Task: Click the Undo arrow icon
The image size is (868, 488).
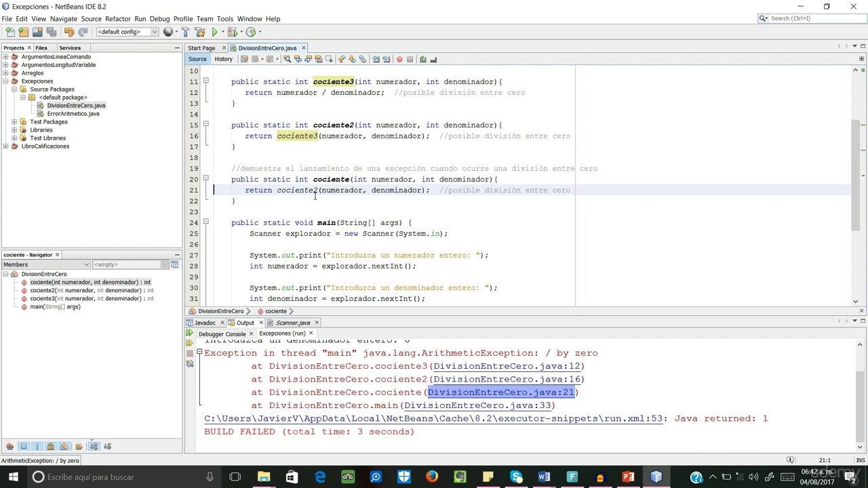Action: pos(69,32)
